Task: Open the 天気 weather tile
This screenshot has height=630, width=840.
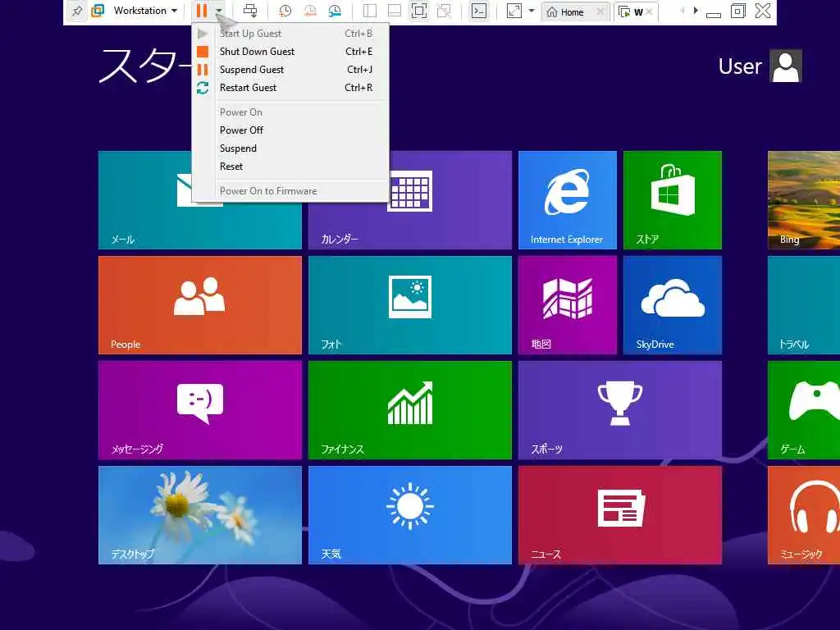Action: [410, 515]
